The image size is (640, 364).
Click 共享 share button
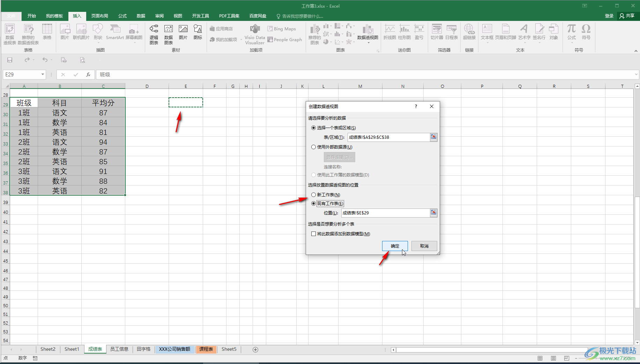[x=627, y=16]
